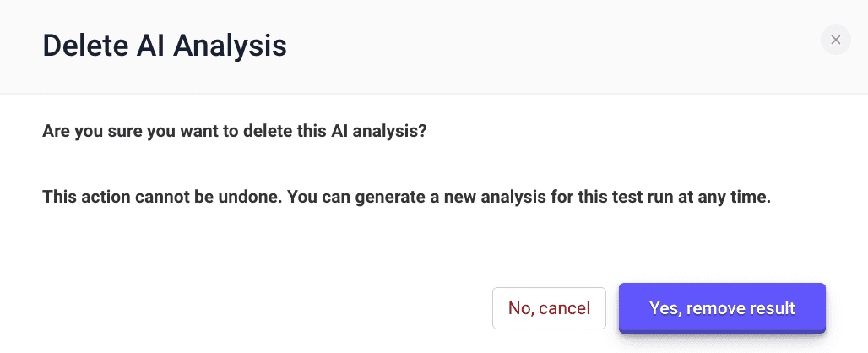This screenshot has width=868, height=353.
Task: Dismiss dialog using the round X icon
Action: [835, 40]
